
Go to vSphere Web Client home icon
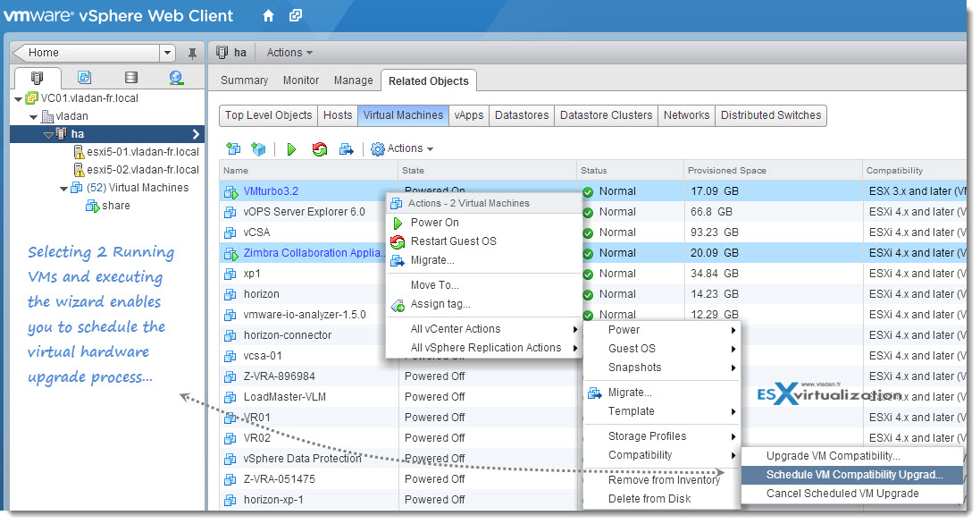(268, 15)
